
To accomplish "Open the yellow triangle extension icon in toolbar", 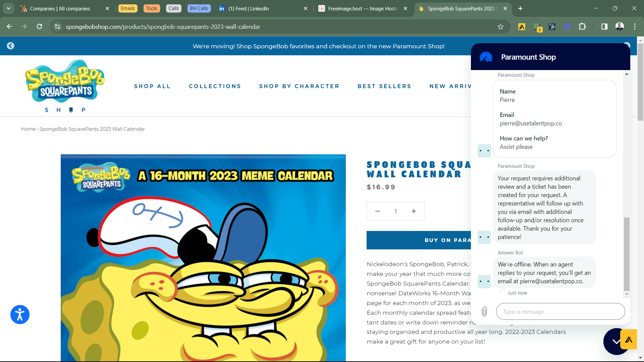I will pyautogui.click(x=522, y=26).
